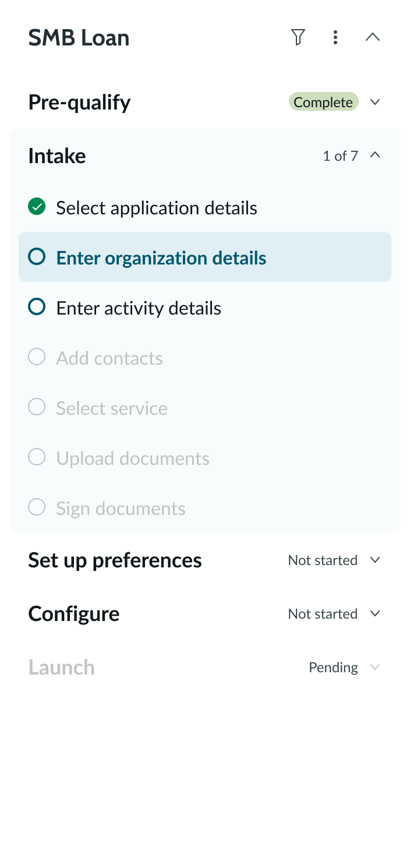Click the Complete status badge on Pre-qualify
The height and width of the screenshot is (868, 410).
click(x=324, y=102)
